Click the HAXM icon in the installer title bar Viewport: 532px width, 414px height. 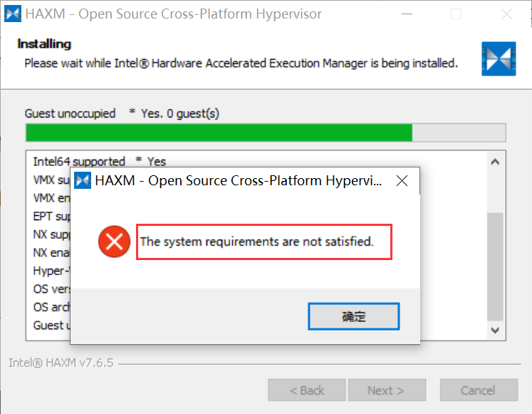pos(13,14)
